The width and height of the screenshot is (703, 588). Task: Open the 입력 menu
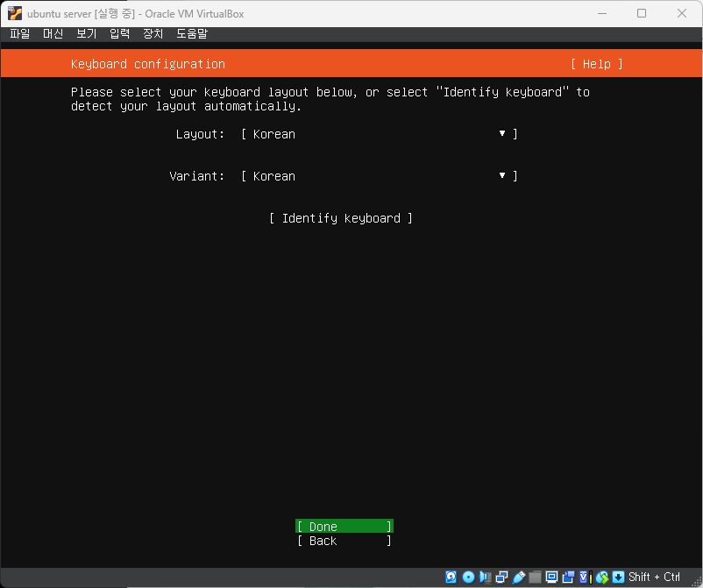pyautogui.click(x=120, y=33)
